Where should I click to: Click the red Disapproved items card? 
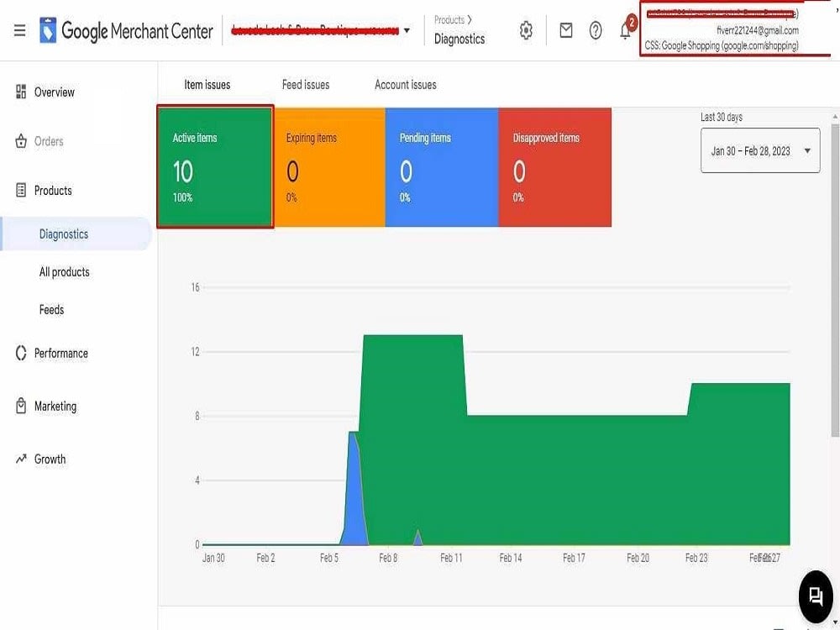point(555,167)
